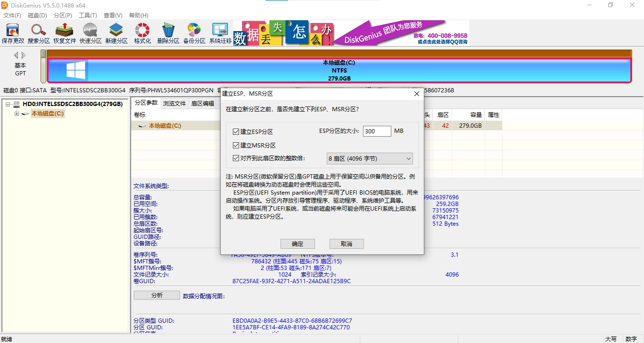Click the DiskGenius advertisement banner
Screen dimensions: 644x343
[x=351, y=33]
